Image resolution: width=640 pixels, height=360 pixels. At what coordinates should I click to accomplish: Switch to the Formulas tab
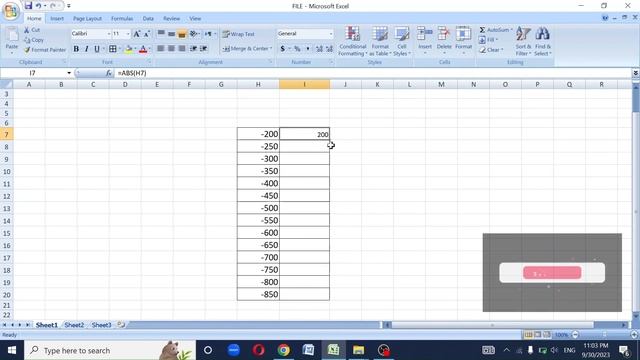122,19
